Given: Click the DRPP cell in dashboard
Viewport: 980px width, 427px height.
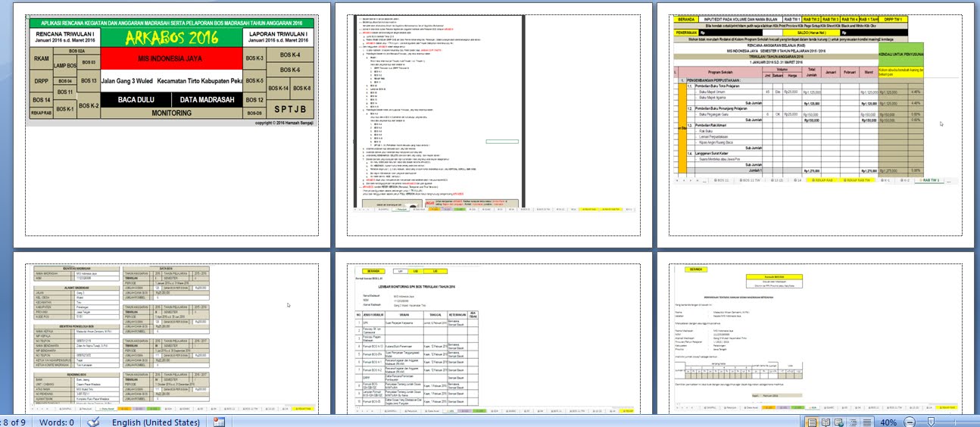Looking at the screenshot, I should (42, 81).
